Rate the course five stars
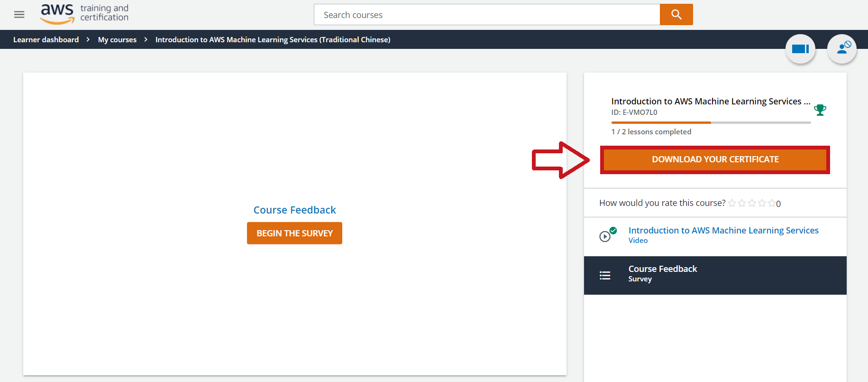Screen dimensions: 868x382 coord(772,203)
